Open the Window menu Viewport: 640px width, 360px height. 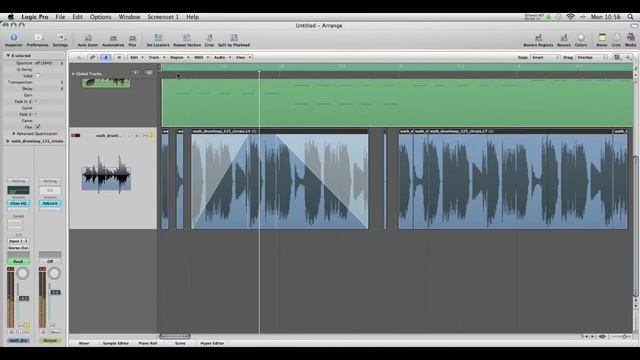(129, 17)
